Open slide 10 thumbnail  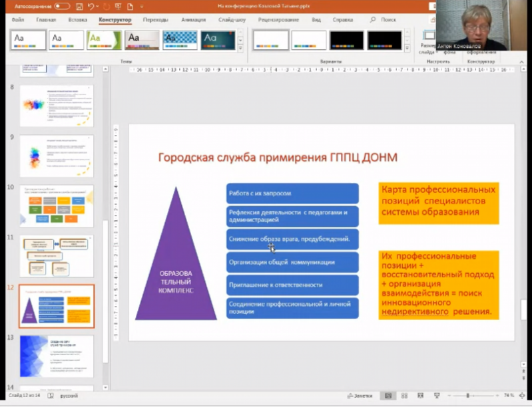(57, 206)
